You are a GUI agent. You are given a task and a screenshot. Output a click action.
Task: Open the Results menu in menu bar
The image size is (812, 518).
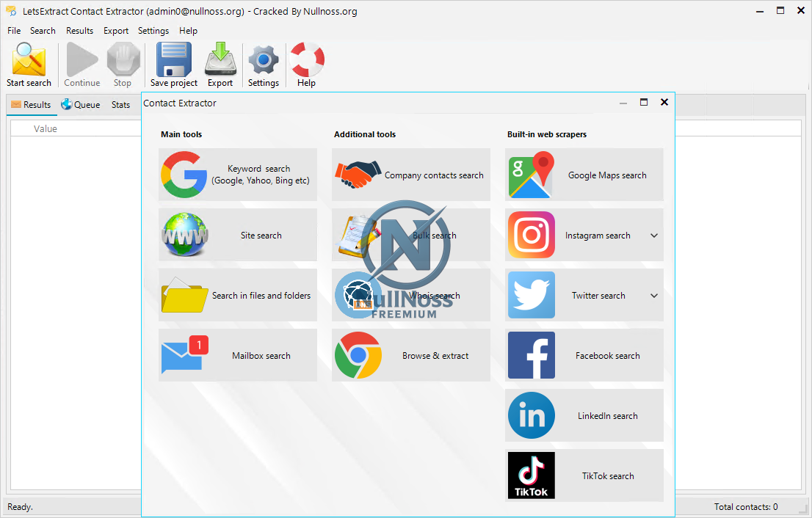point(79,31)
